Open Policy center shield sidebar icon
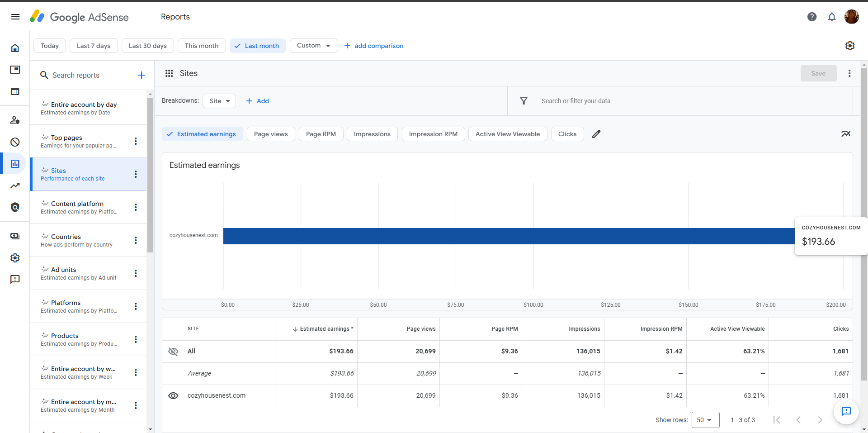 (x=15, y=207)
